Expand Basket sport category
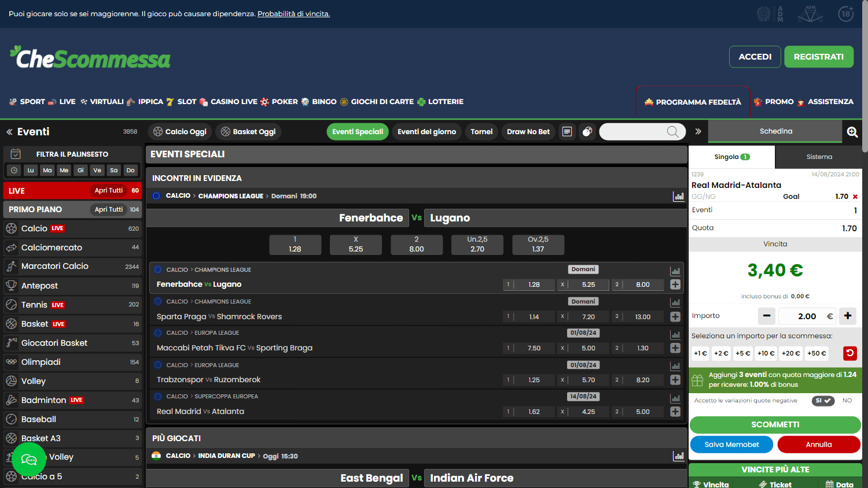The width and height of the screenshot is (868, 488). click(72, 324)
